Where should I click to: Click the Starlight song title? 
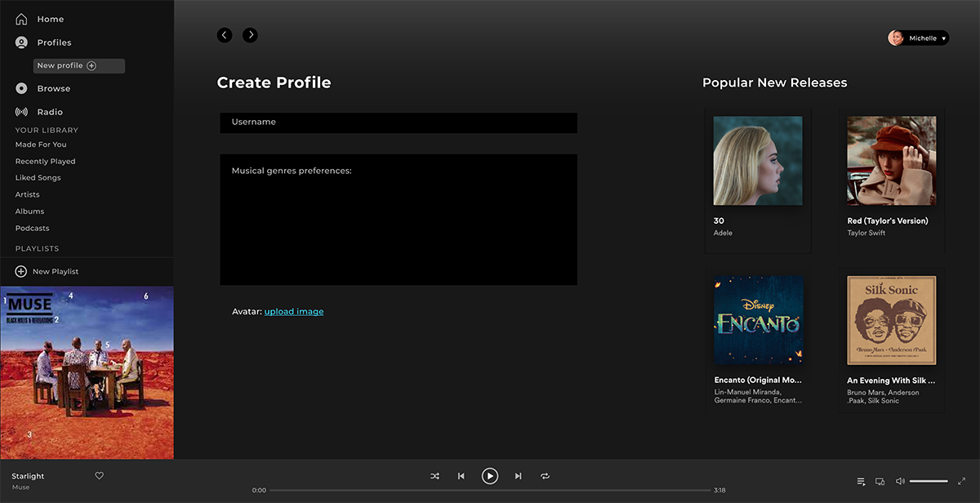coord(28,476)
